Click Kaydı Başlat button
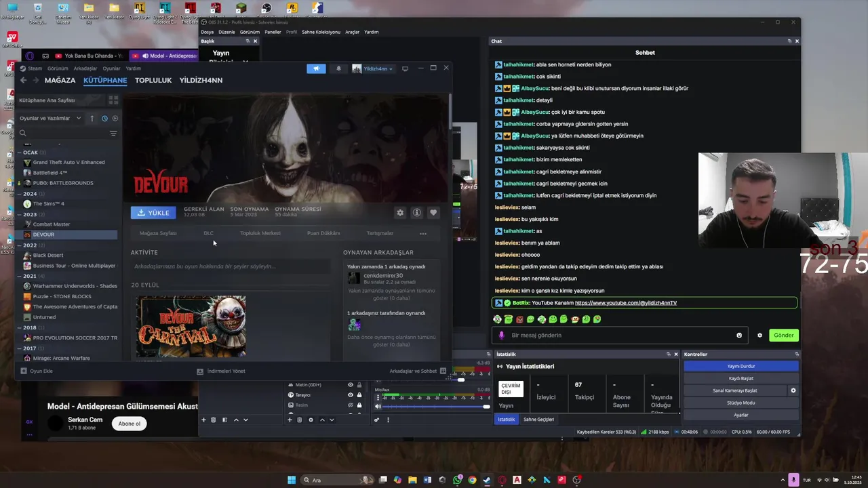 (741, 378)
